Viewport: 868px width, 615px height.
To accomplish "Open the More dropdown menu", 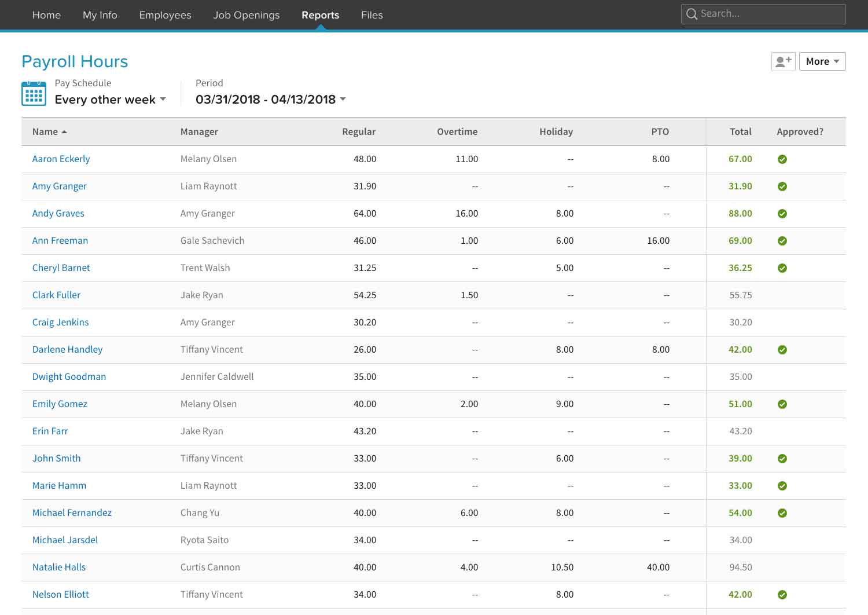I will tap(822, 61).
